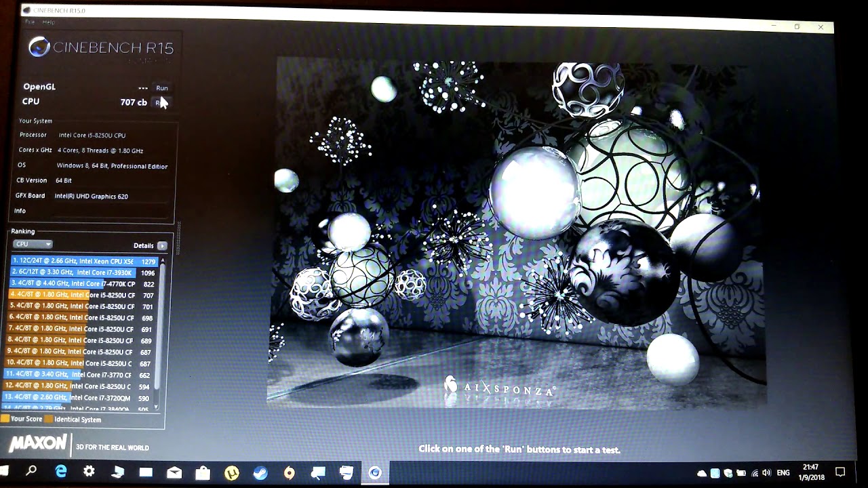
Task: Open taskbar Search magnifier
Action: coord(31,470)
